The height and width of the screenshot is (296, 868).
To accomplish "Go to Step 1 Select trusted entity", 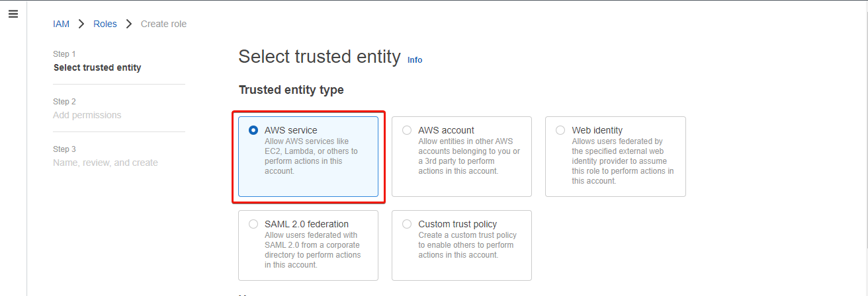I will tap(97, 67).
